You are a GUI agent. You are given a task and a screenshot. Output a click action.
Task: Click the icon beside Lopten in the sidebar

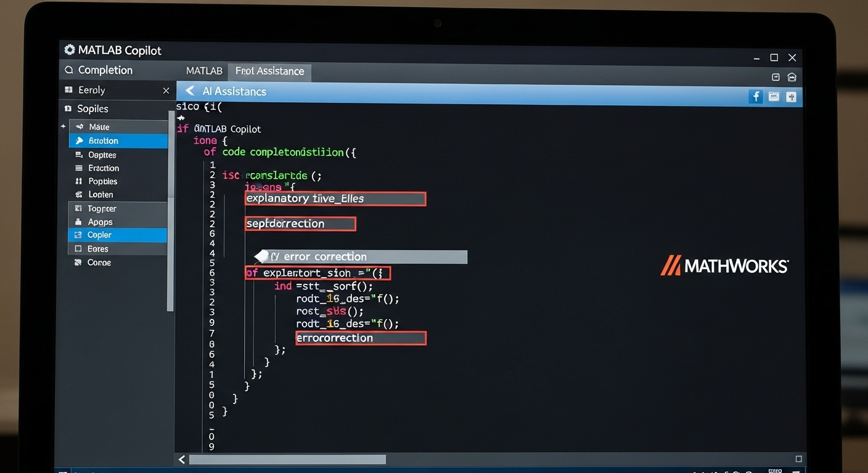[78, 195]
